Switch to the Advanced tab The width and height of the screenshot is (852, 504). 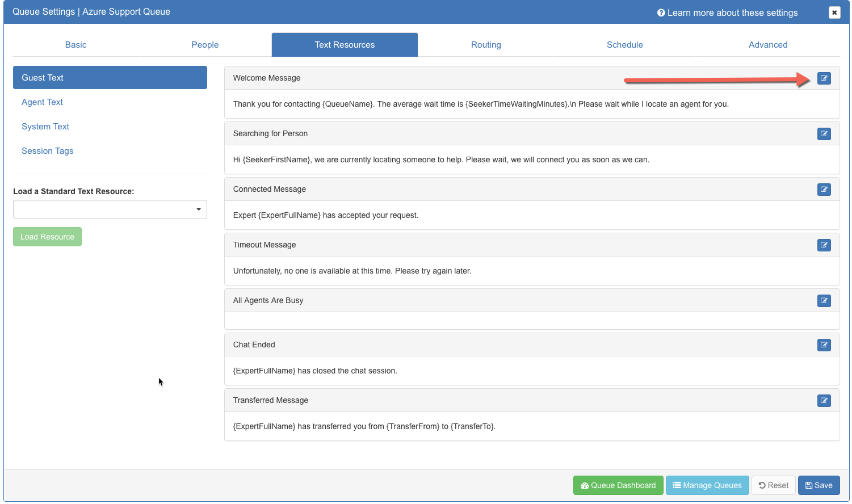[768, 45]
